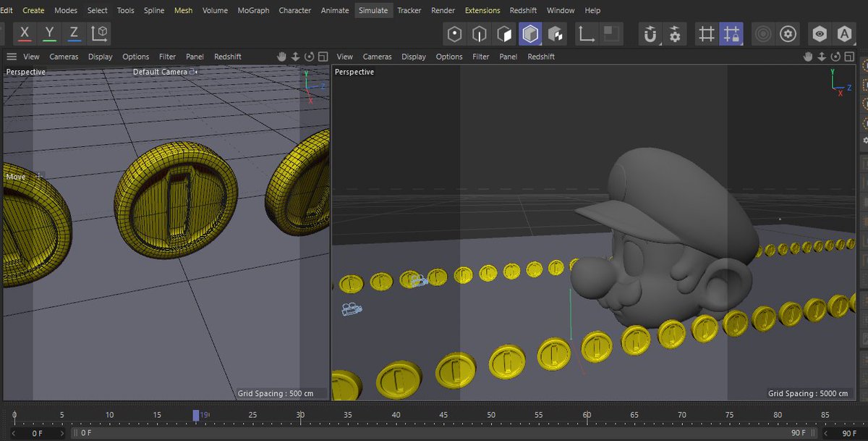
Task: Click the orbit rotate icon in right viewport
Action: [837, 56]
